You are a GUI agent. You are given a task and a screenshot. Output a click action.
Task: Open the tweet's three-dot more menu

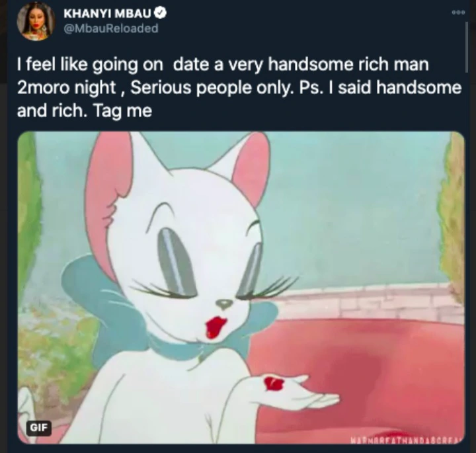(458, 13)
